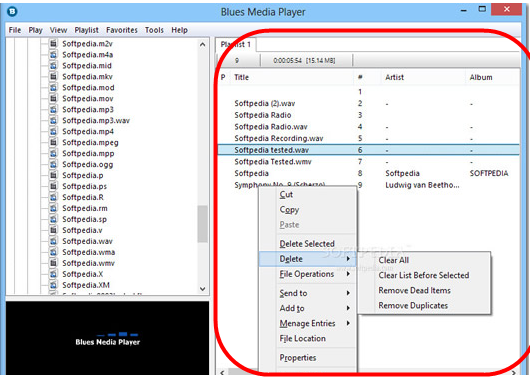Screen dimensions: 530x380
Task: Expand the File Operations submenu
Action: [x=308, y=274]
